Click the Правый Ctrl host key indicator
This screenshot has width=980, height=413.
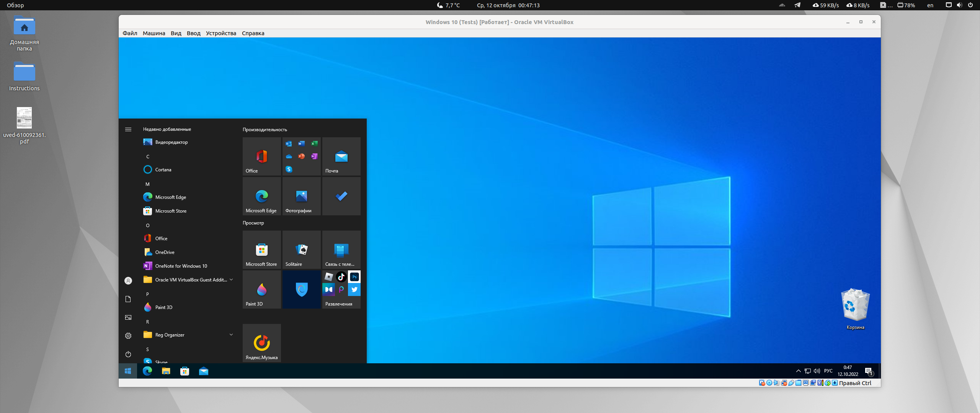(855, 383)
